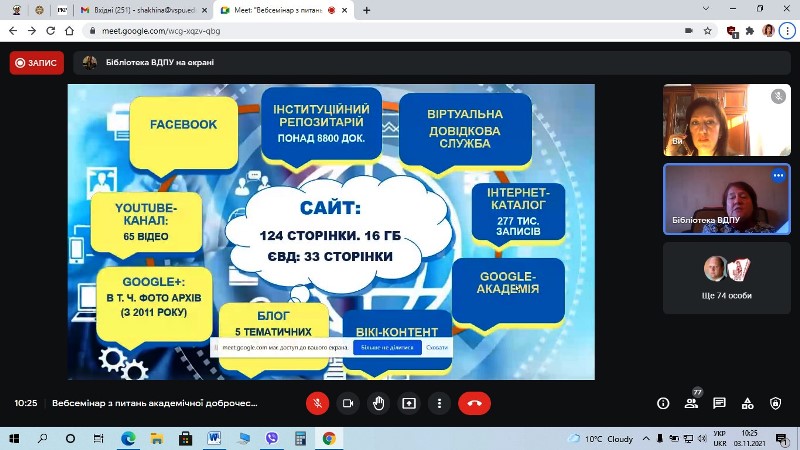The height and width of the screenshot is (450, 800).
Task: Open a new browser tab
Action: 366,10
